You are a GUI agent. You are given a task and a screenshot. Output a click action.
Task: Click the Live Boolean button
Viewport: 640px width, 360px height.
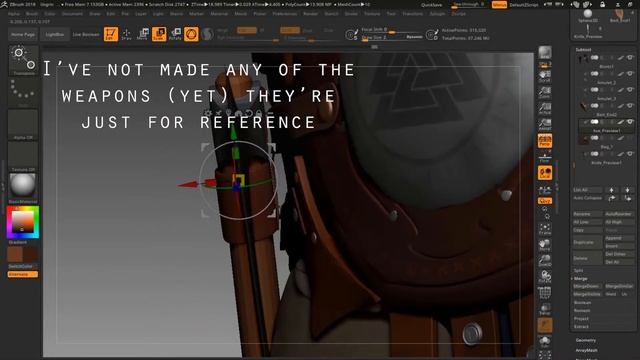86,35
